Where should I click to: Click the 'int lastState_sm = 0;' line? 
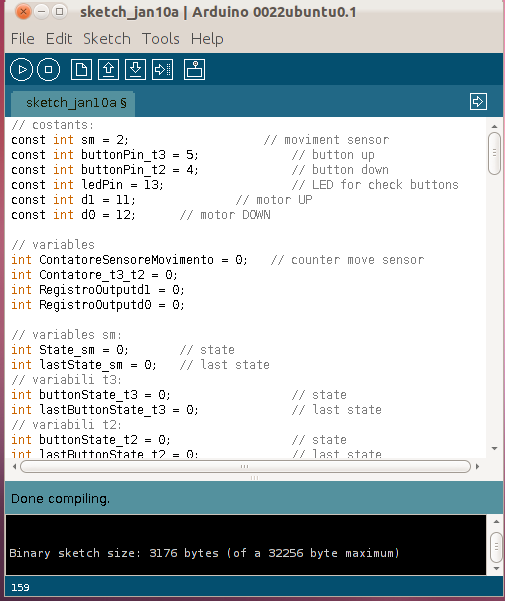coord(84,365)
